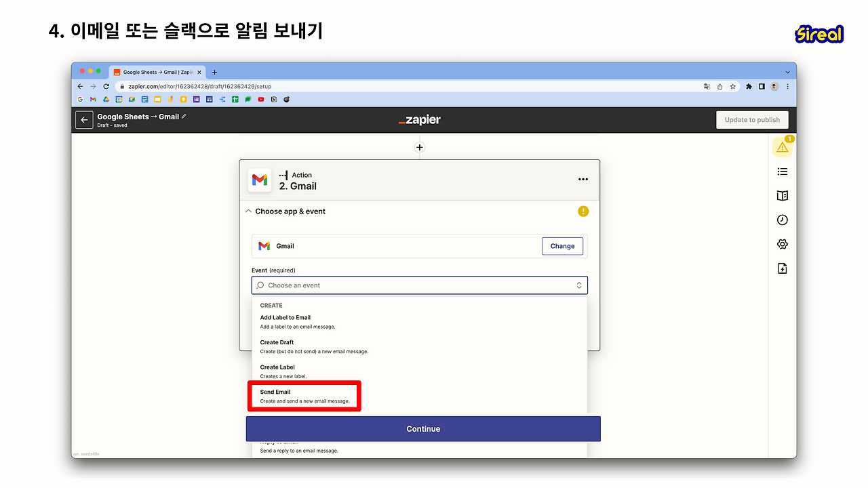Open the Google Calendar bookmark
The height and width of the screenshot is (488, 868).
point(119,100)
